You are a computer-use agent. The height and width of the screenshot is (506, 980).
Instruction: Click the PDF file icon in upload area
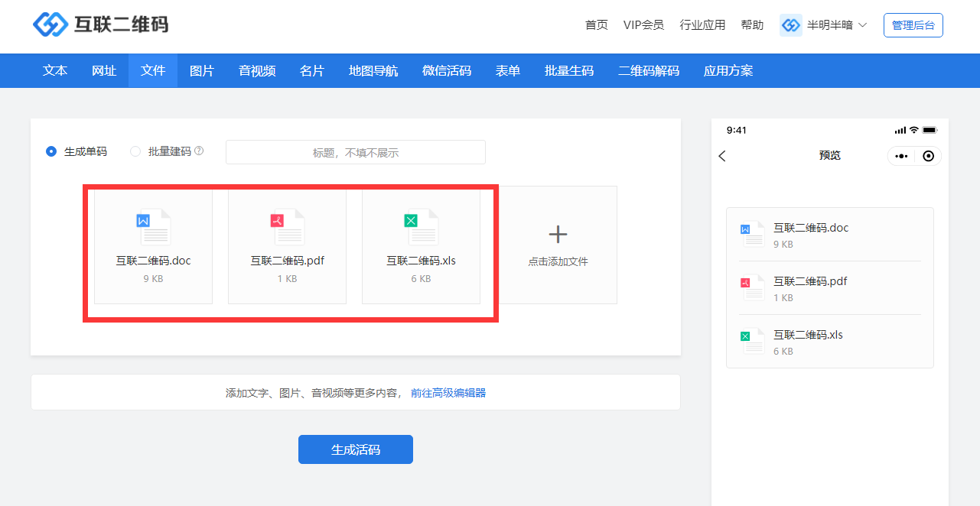click(x=287, y=227)
